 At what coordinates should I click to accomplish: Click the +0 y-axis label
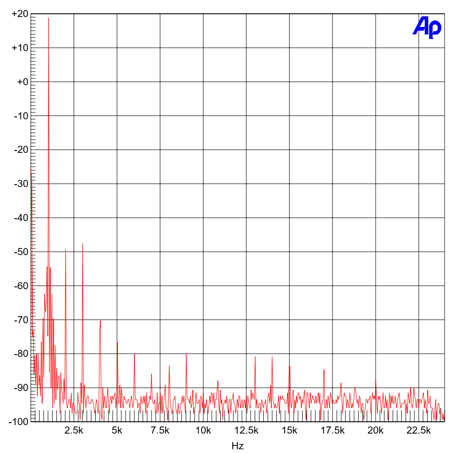[x=22, y=82]
